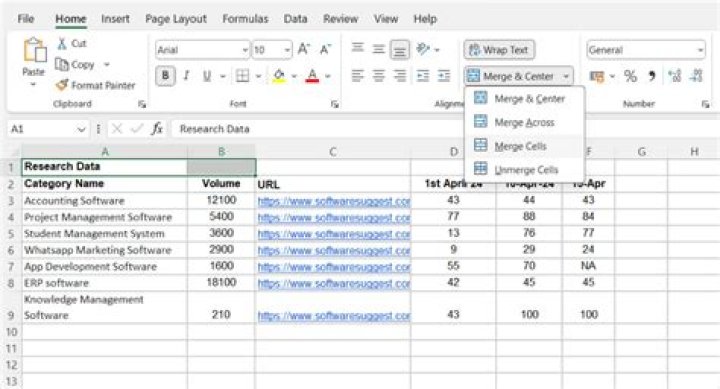720x389 pixels.
Task: Choose Unmerge Cells from the menu
Action: click(x=525, y=169)
